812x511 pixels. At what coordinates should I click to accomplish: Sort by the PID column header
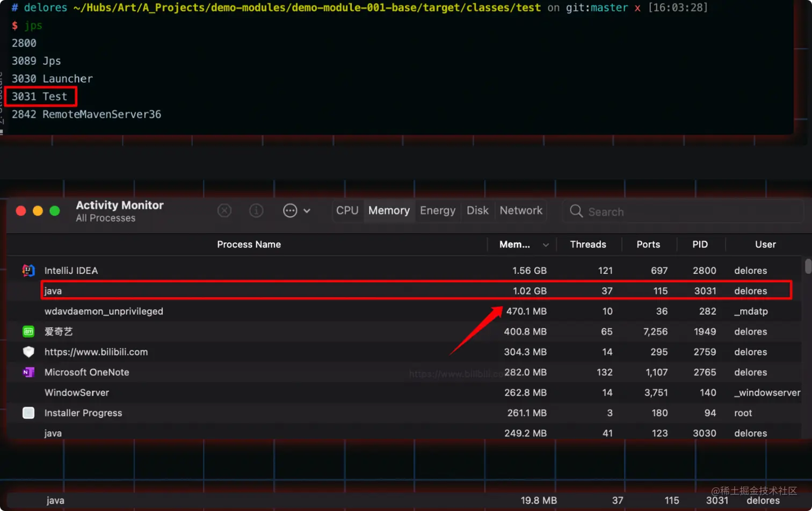tap(700, 244)
